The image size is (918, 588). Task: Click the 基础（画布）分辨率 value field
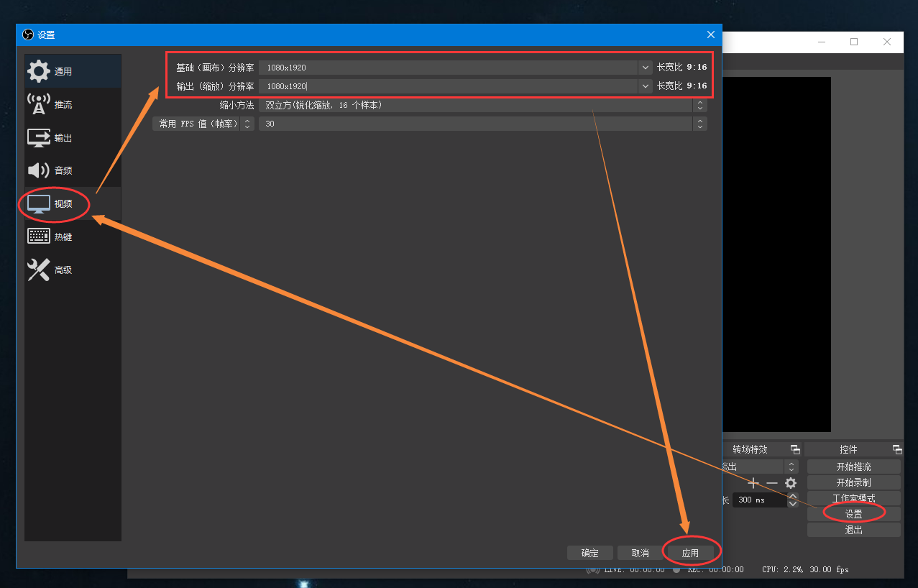coord(448,68)
